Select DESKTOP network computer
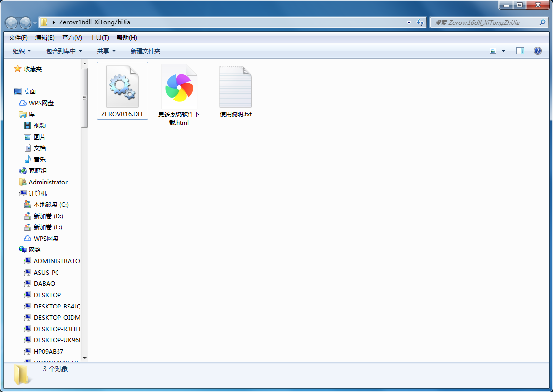 42,295
